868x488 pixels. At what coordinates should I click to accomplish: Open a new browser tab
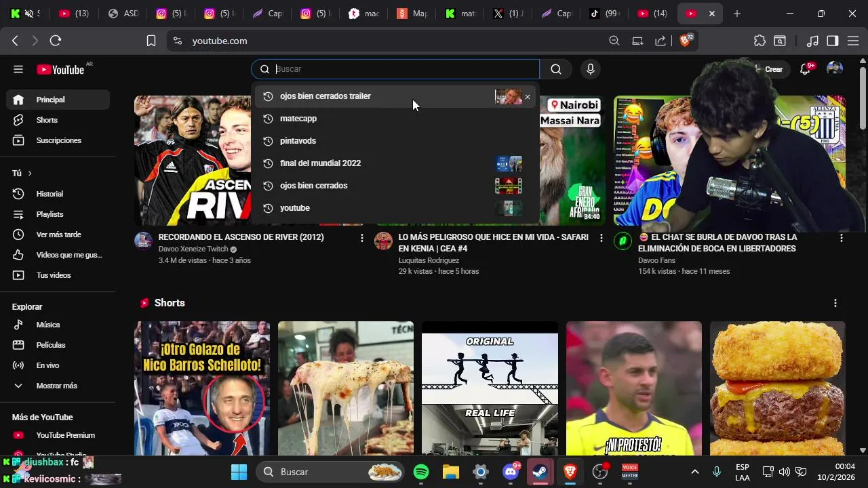click(x=737, y=14)
